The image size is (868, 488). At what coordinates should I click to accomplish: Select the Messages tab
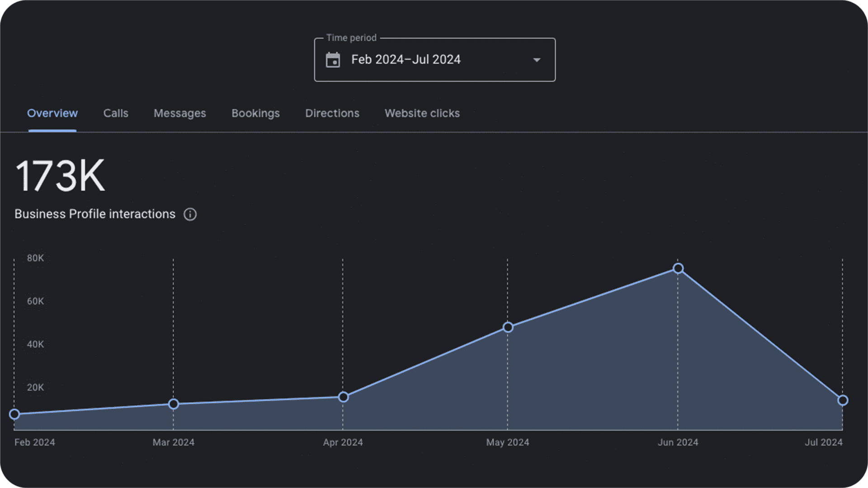click(x=179, y=113)
